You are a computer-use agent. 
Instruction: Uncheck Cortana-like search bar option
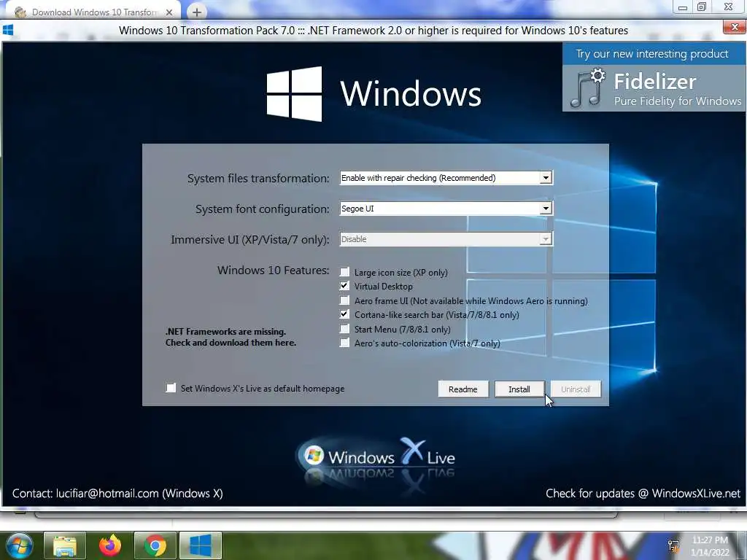(344, 314)
